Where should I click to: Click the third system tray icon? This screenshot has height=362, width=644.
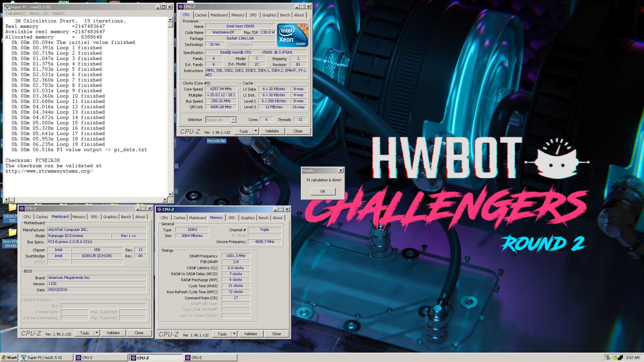click(x=621, y=358)
